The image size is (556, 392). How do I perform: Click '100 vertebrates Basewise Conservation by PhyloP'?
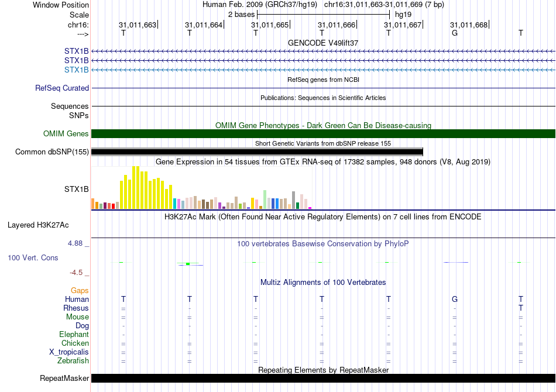point(323,244)
